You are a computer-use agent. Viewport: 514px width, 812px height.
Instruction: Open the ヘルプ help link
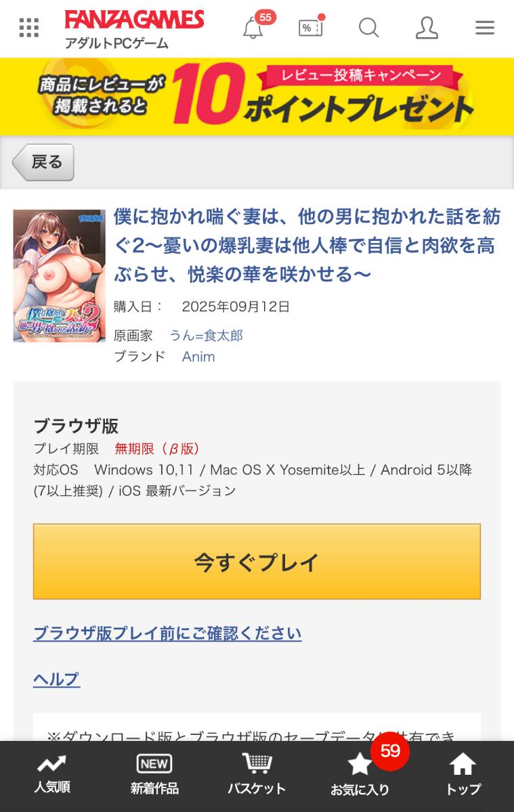pyautogui.click(x=56, y=679)
